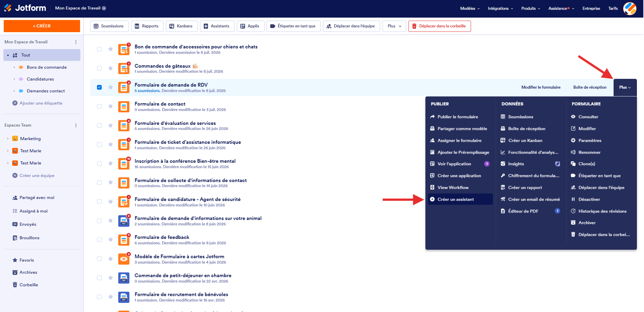Check the Formulaire de collecte d'informations checkbox
Viewport: 644px width, 312px height.
click(99, 182)
